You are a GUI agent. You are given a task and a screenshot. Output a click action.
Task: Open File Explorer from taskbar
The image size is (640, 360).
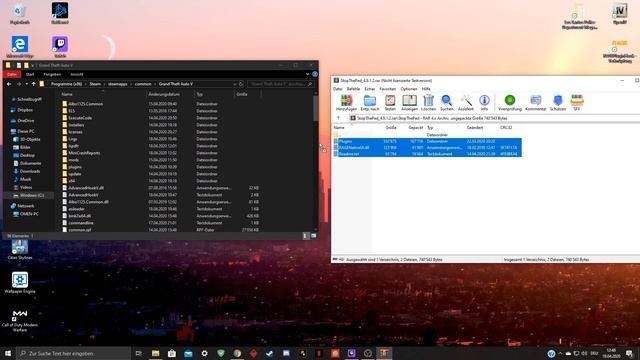point(156,353)
